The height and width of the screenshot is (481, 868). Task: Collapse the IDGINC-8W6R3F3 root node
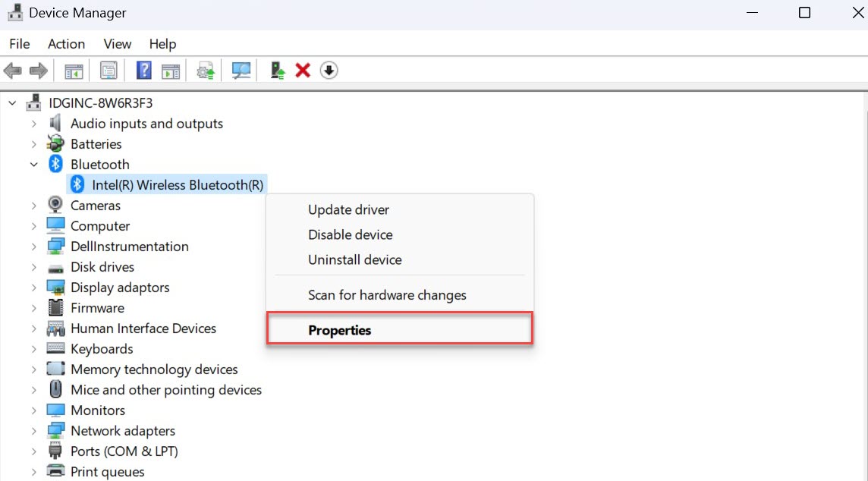[12, 103]
